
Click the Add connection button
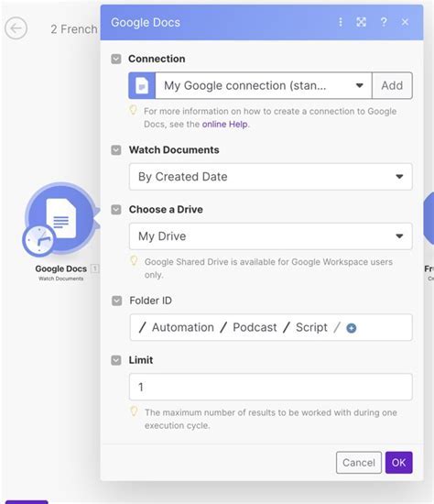tap(392, 85)
